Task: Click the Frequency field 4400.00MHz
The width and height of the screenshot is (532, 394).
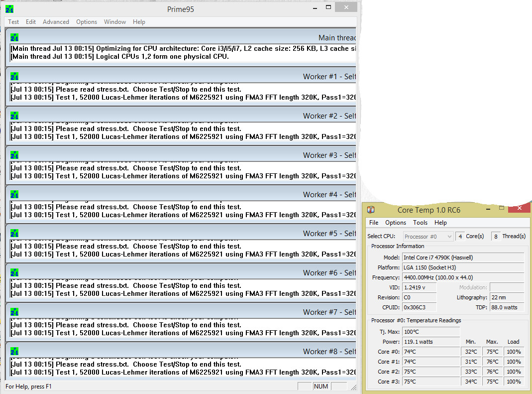Action: coord(463,277)
